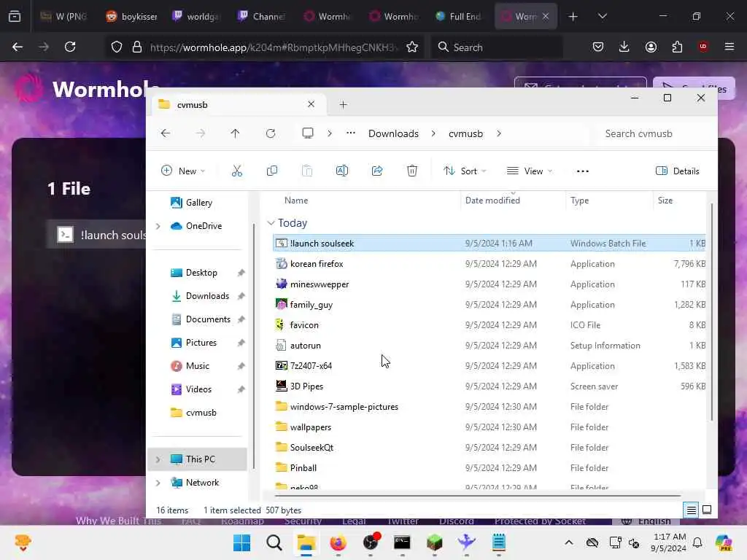Open taskbar Search
The height and width of the screenshot is (560, 747).
click(274, 542)
